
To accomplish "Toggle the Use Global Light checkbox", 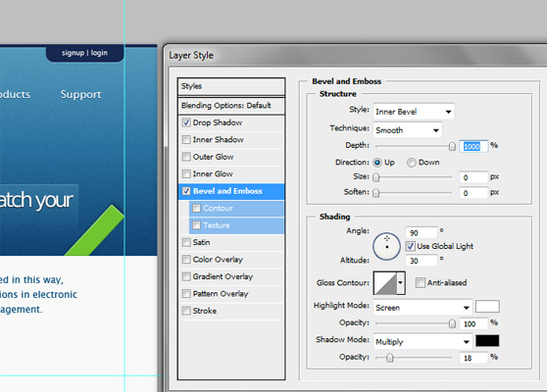I will [x=410, y=246].
